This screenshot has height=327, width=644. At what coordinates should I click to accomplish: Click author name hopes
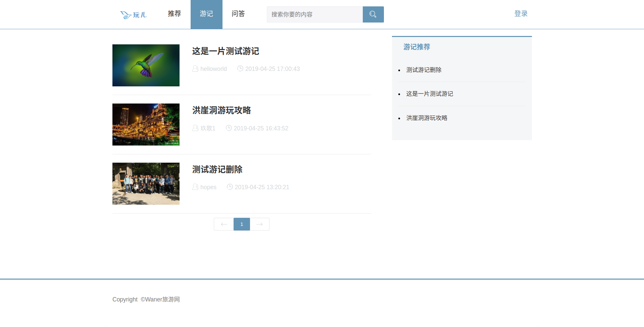pos(208,187)
